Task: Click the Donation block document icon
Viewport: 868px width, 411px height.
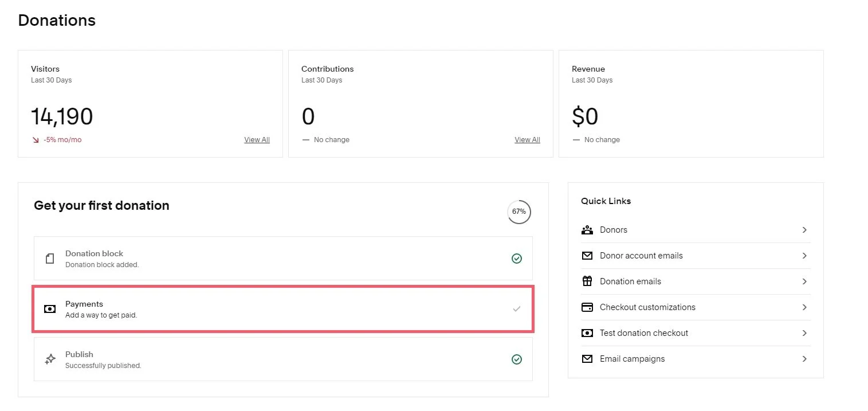Action: (49, 258)
